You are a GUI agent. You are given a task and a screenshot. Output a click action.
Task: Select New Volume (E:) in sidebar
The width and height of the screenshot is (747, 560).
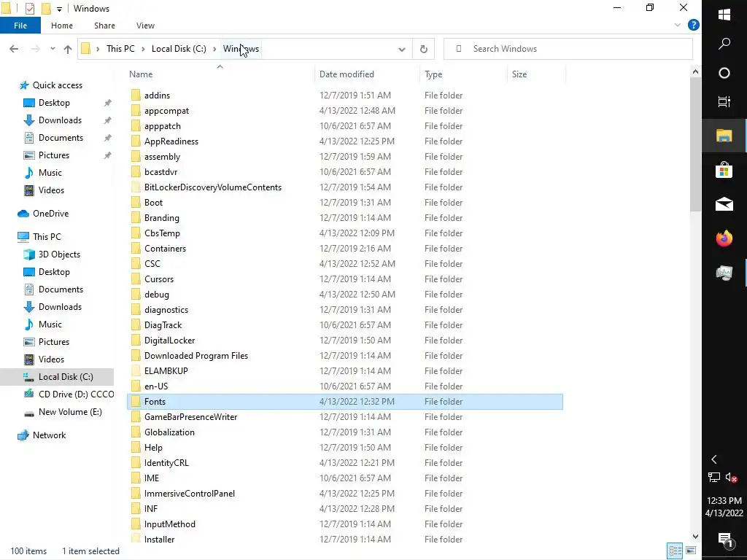pyautogui.click(x=70, y=412)
